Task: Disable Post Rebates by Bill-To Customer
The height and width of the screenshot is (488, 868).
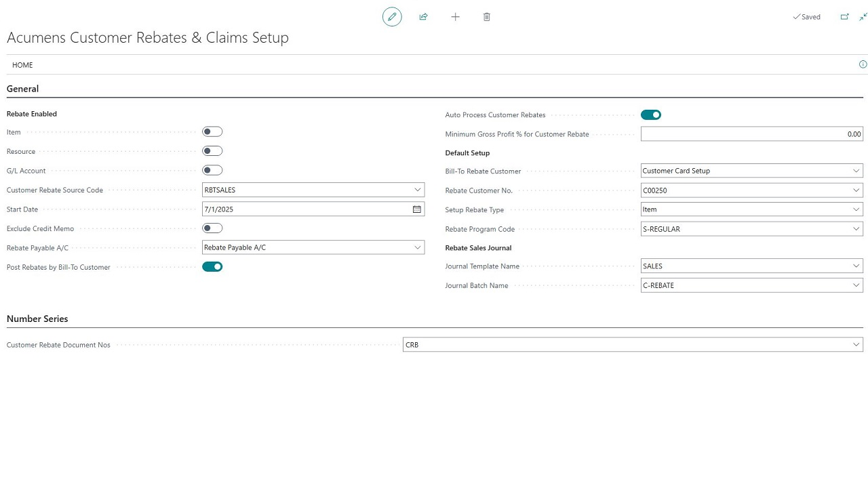Action: coord(212,267)
